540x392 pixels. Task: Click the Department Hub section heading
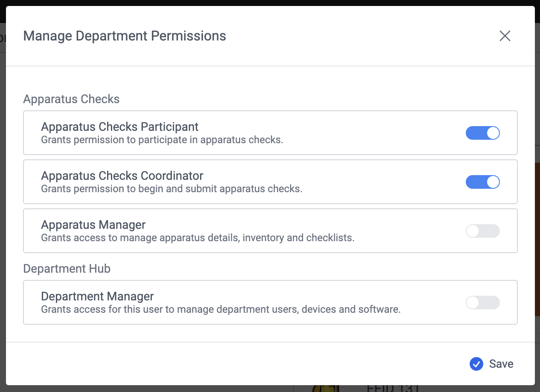pyautogui.click(x=67, y=269)
